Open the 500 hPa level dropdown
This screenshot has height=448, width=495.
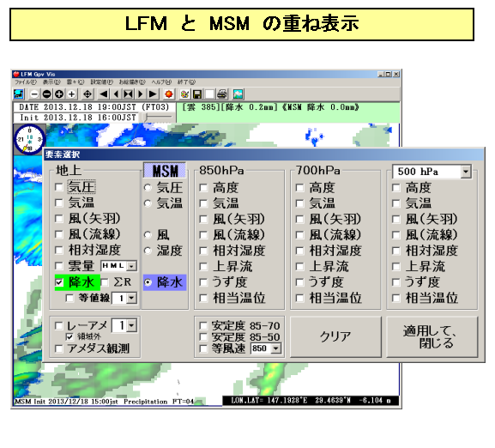(466, 172)
